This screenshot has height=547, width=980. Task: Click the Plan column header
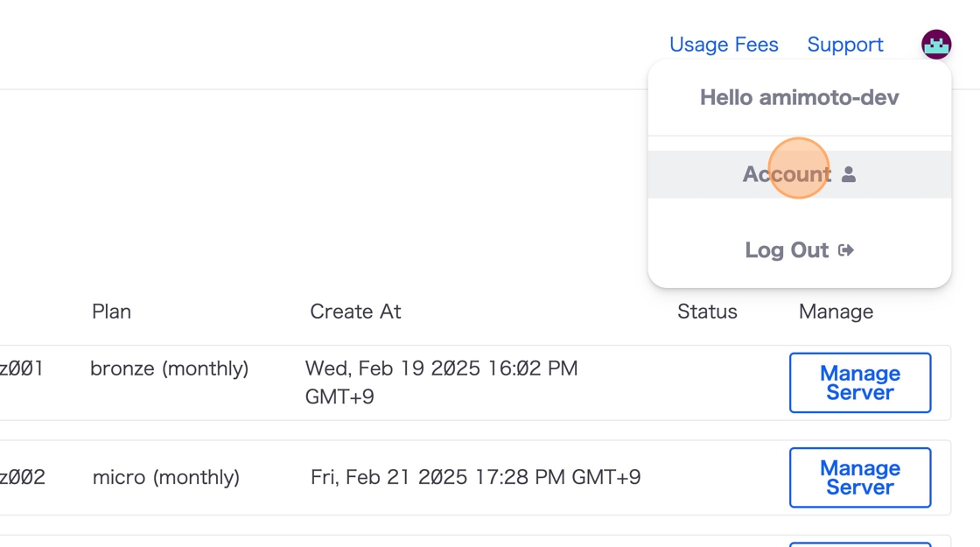pos(111,312)
